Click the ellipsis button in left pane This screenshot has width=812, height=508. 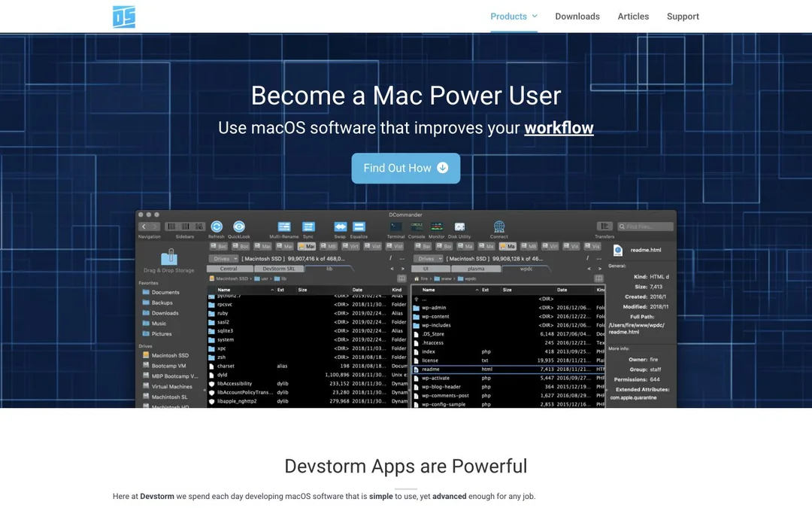point(401,259)
